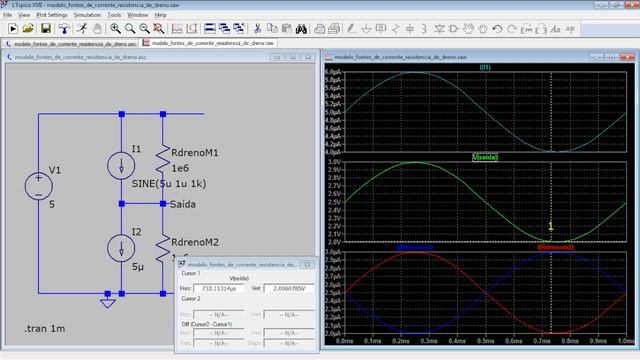Click the Redo arrow icon
The width and height of the screenshot is (640, 360).
click(512, 29)
